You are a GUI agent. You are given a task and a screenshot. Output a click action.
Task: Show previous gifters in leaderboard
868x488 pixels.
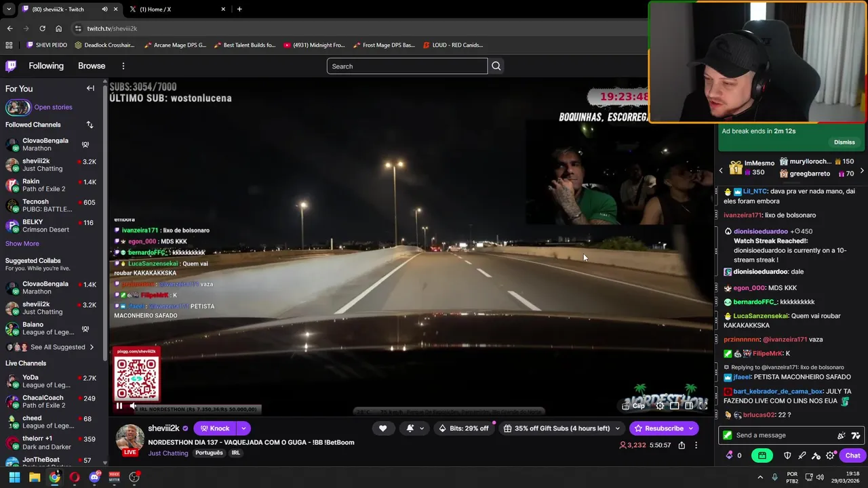pos(722,171)
